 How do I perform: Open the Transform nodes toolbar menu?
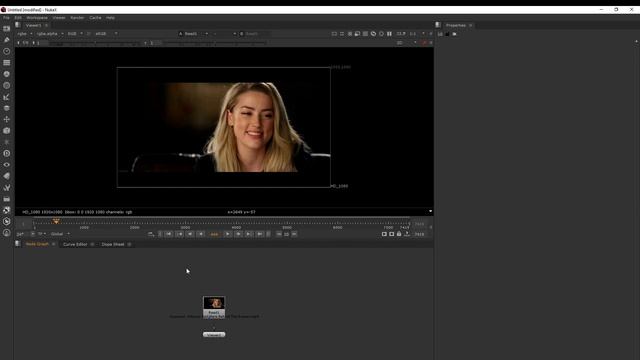coord(7,119)
